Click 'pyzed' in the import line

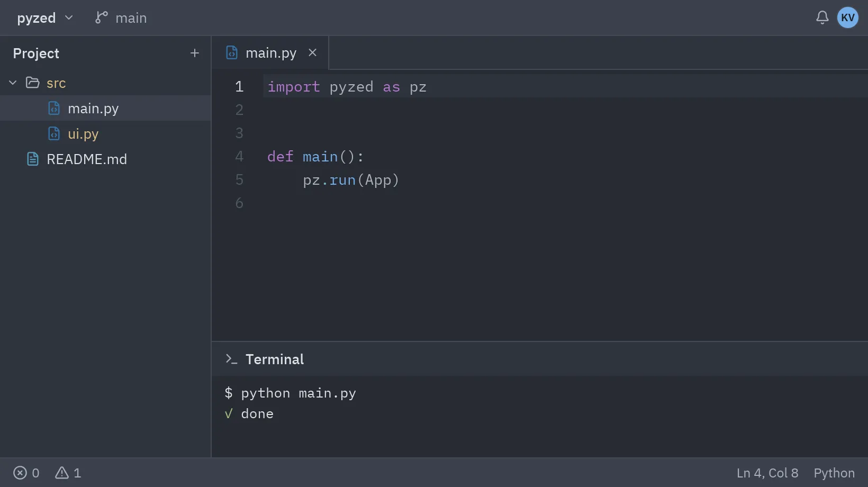351,87
